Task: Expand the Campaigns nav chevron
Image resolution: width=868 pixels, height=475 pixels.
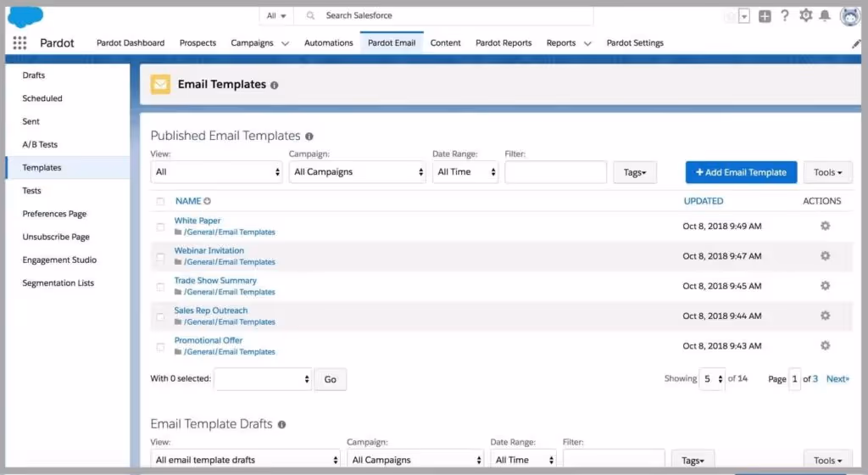Action: pyautogui.click(x=285, y=43)
